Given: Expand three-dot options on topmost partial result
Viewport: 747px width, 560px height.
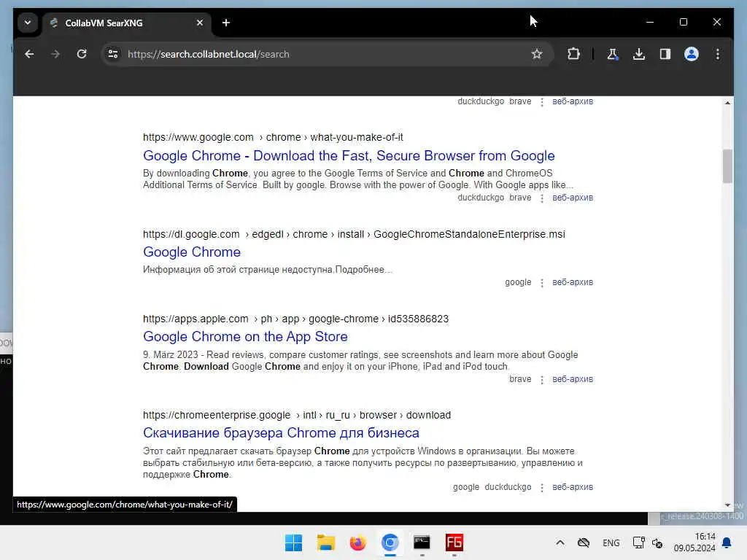Looking at the screenshot, I should click(542, 102).
